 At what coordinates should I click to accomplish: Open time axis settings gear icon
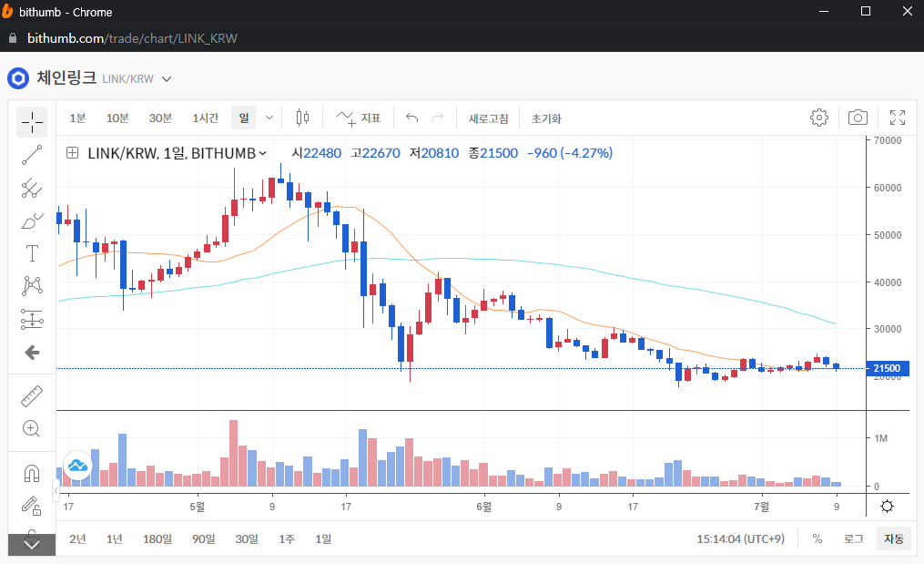(887, 507)
